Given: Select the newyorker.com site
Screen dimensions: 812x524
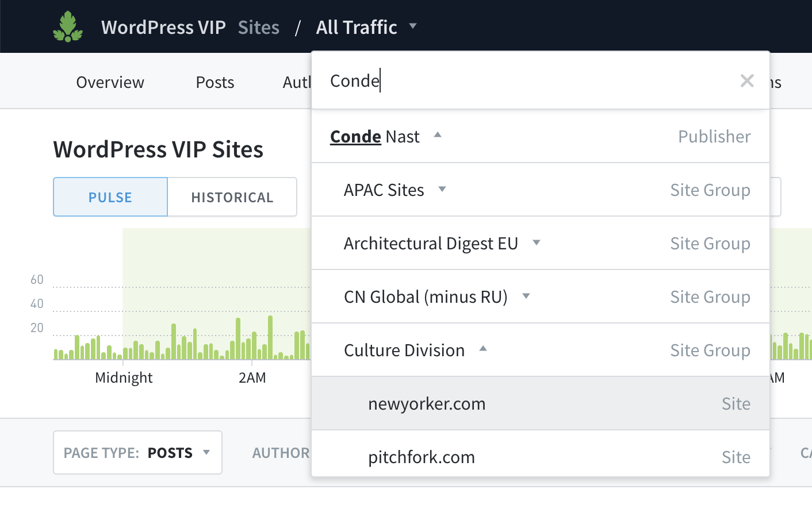Looking at the screenshot, I should tap(427, 404).
